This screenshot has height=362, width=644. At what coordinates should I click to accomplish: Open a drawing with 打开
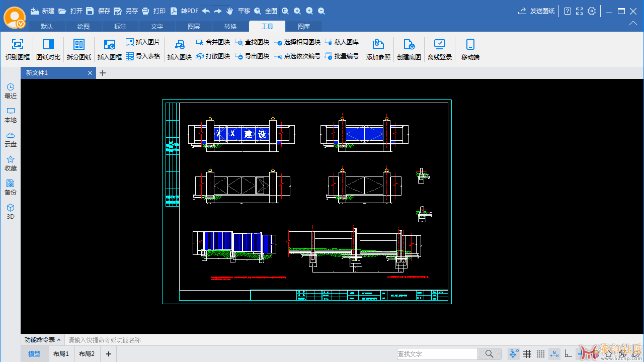(x=70, y=11)
